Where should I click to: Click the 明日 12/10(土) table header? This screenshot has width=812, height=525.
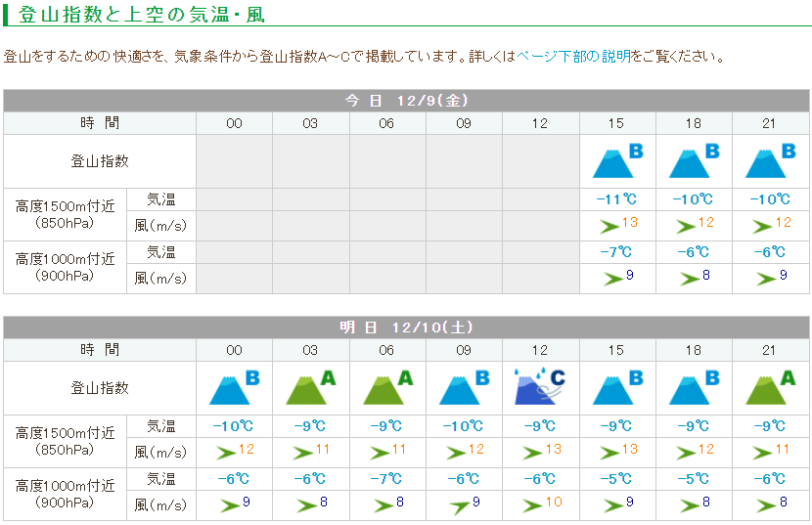point(406,328)
